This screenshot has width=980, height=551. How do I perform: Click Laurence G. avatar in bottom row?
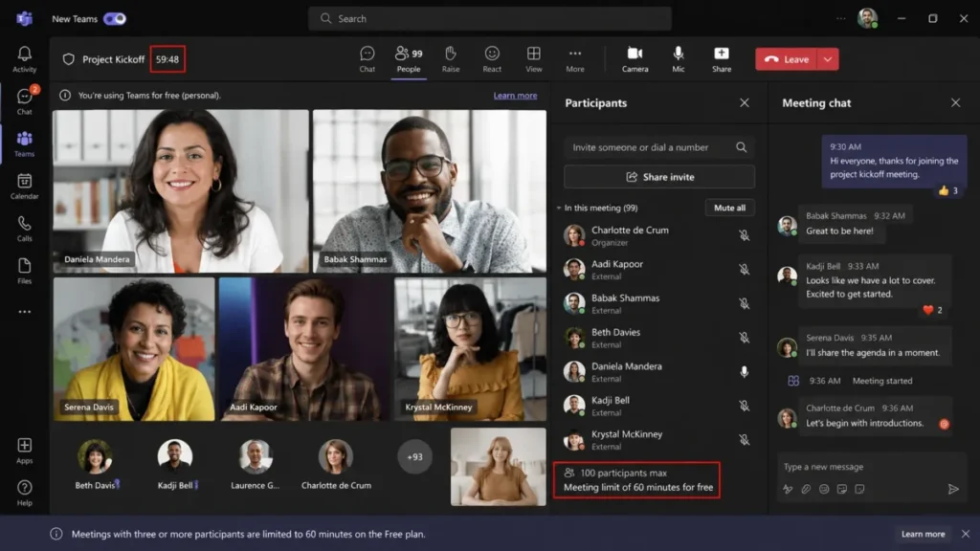point(255,456)
